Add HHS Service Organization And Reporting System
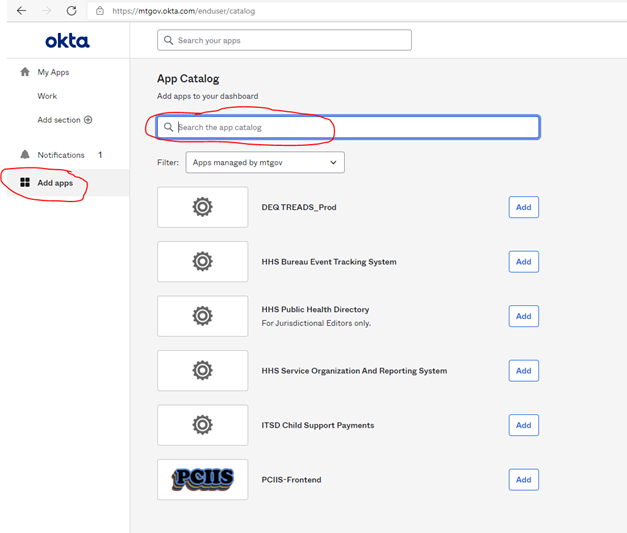The width and height of the screenshot is (627, 533). tap(523, 370)
